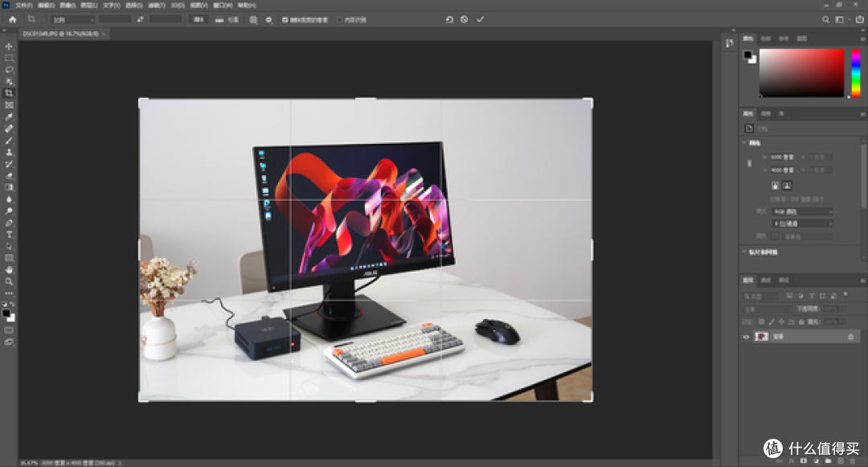Select the Lasso tool
The image size is (868, 467).
9,70
